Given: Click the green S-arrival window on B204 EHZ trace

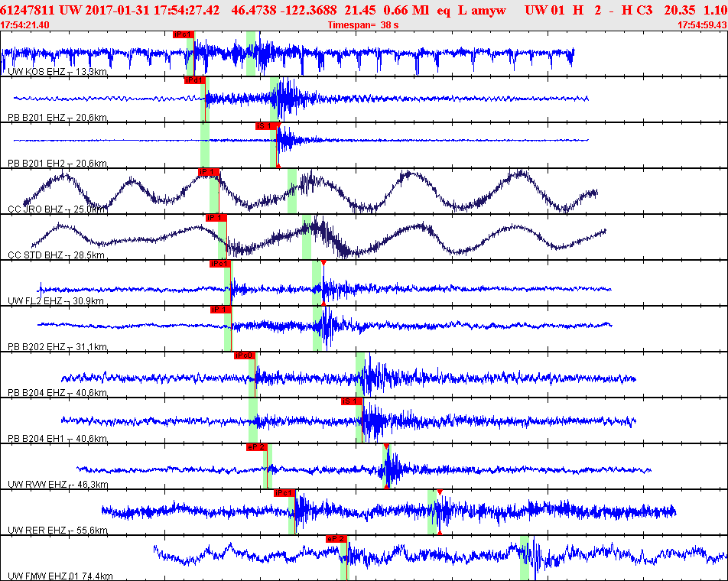Looking at the screenshot, I should point(360,375).
